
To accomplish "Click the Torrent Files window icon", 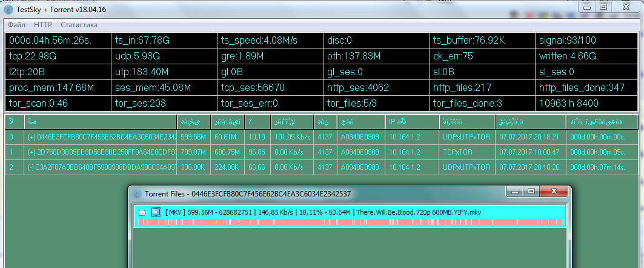I will 137,193.
